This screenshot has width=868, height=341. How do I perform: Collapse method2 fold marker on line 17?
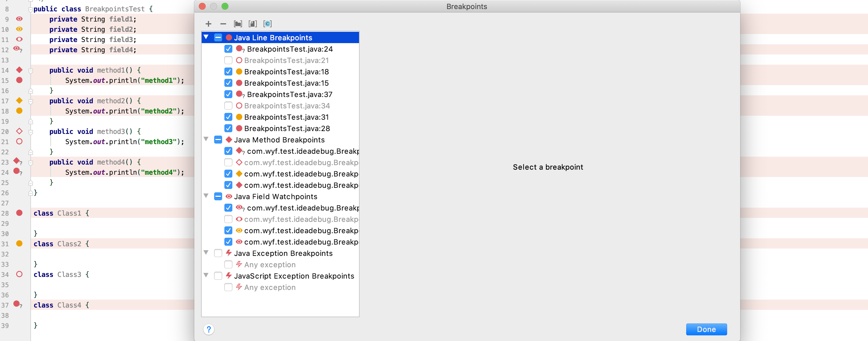tap(31, 101)
